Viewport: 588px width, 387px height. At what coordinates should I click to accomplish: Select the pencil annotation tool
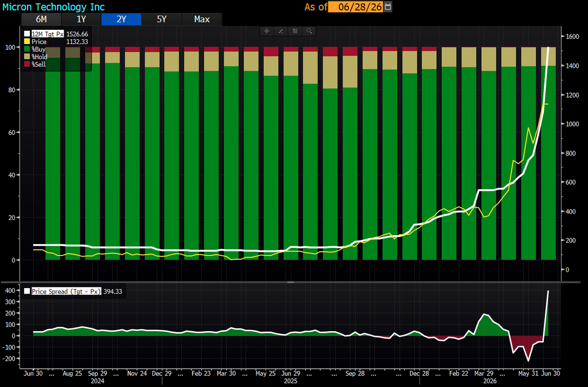coord(281,31)
